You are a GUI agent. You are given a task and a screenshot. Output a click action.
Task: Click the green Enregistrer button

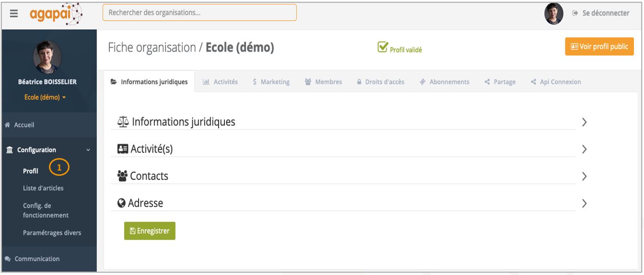[150, 231]
